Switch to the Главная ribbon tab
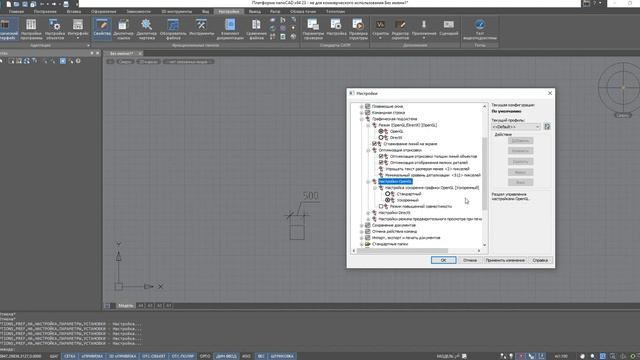This screenshot has height=360, width=640. 16,11
